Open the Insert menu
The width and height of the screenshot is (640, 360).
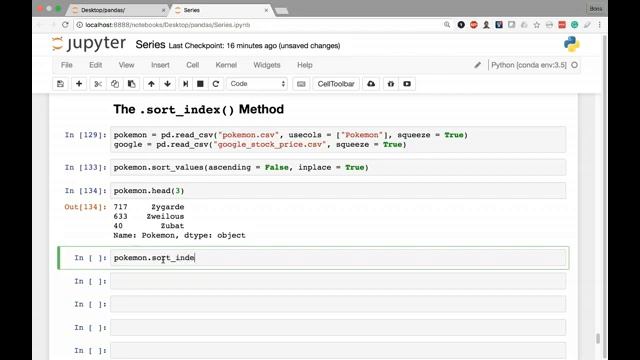click(160, 65)
